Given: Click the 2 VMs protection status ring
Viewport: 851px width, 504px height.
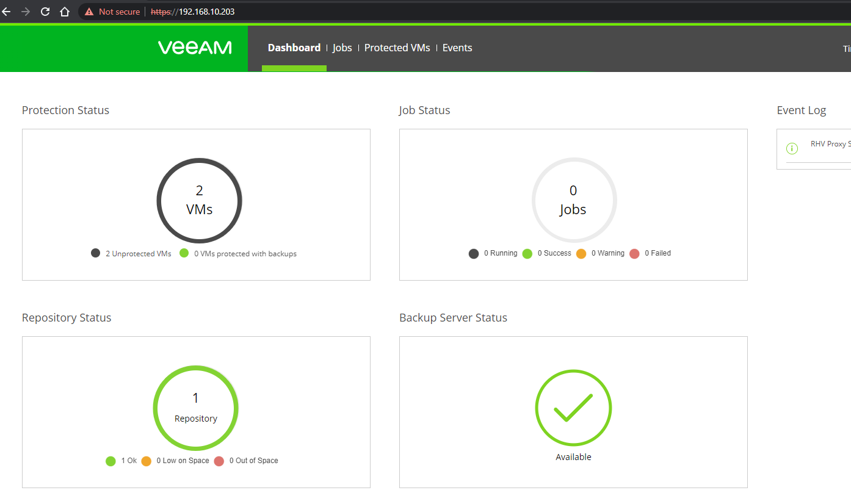Looking at the screenshot, I should [x=199, y=201].
